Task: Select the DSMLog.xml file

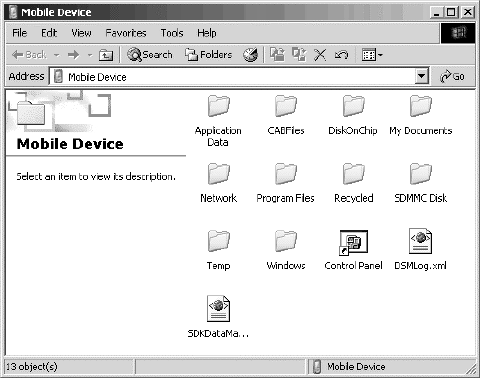Action: pyautogui.click(x=420, y=249)
